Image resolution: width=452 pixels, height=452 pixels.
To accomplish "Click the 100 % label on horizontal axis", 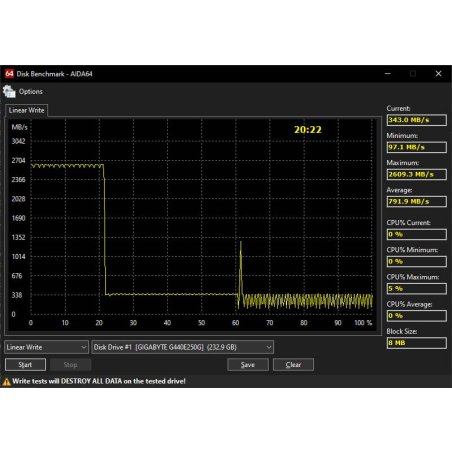I will [x=363, y=323].
